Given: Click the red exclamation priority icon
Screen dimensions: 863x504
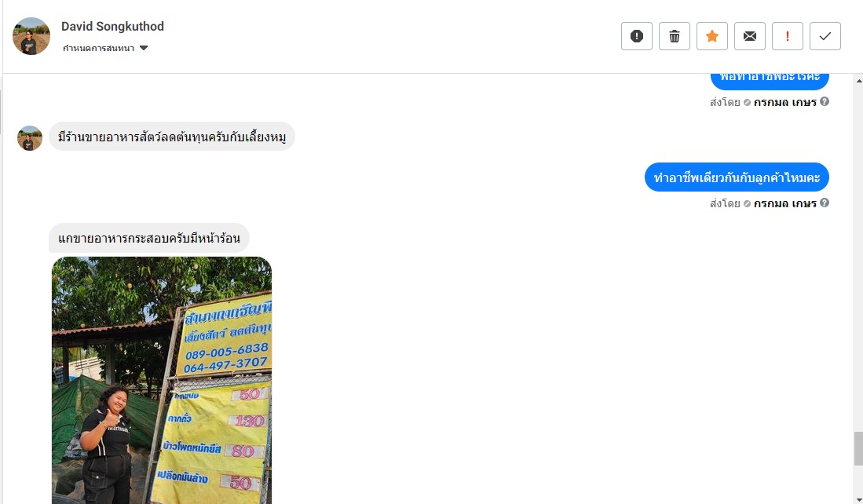Looking at the screenshot, I should tap(788, 36).
